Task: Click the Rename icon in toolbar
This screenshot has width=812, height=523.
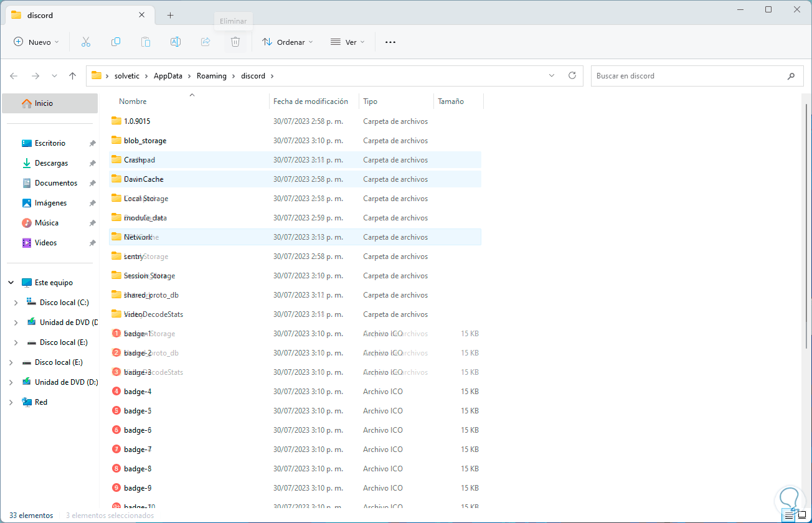Action: [176, 42]
